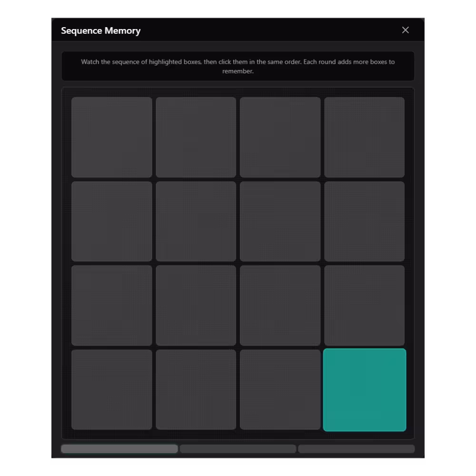Click the third box in the third row
This screenshot has height=476, width=476.
pyautogui.click(x=280, y=306)
